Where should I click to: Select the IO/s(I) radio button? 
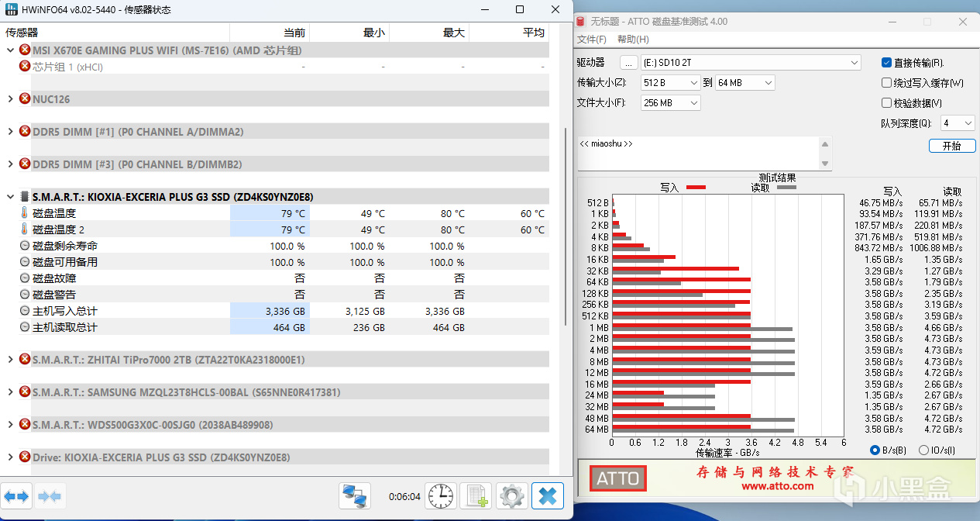click(x=923, y=450)
